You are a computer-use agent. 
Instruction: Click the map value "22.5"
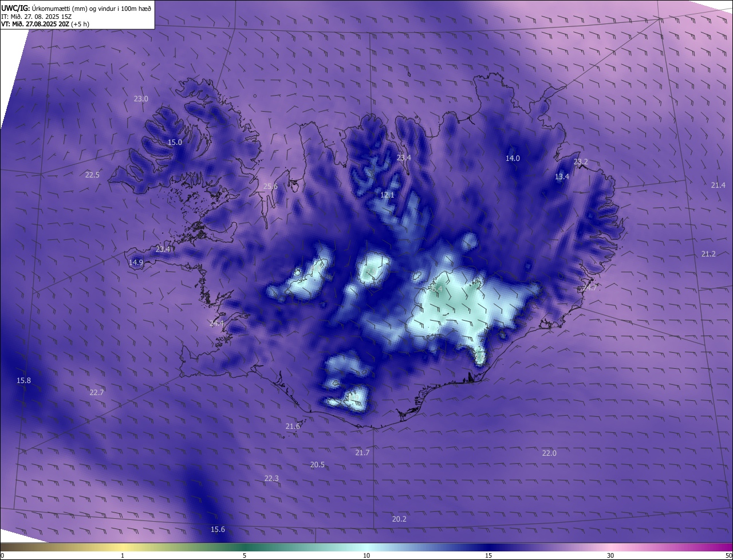pos(92,175)
